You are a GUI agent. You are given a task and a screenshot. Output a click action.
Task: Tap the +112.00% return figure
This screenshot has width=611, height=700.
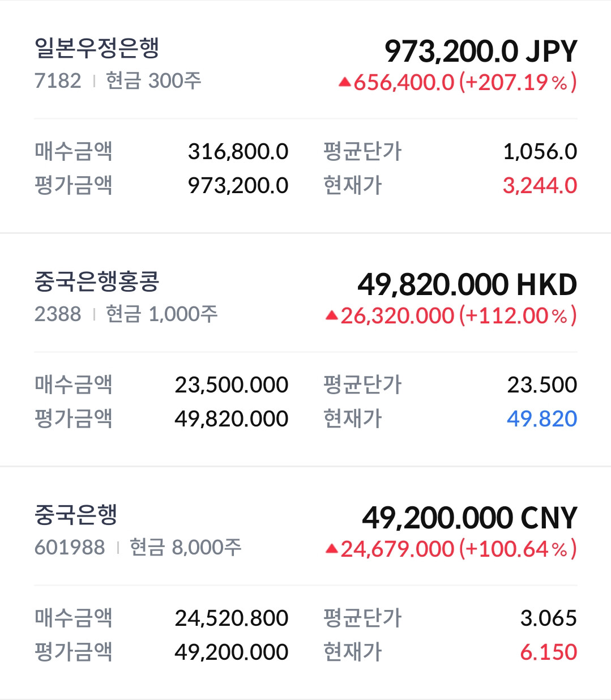518,316
